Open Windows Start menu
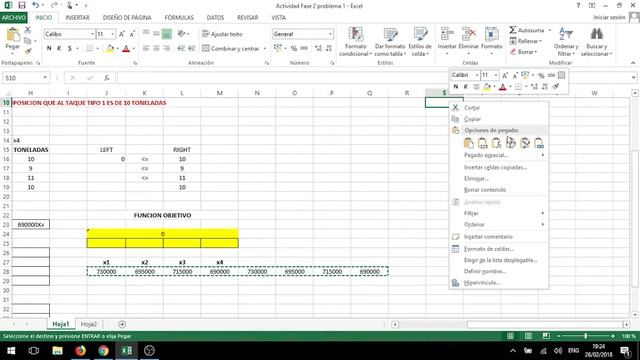640x360 pixels. [x=11, y=351]
